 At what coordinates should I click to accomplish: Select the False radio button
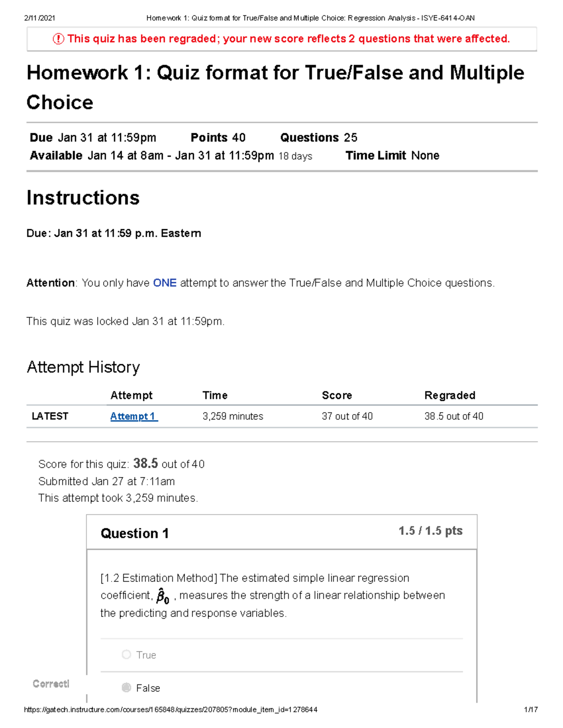pyautogui.click(x=126, y=688)
